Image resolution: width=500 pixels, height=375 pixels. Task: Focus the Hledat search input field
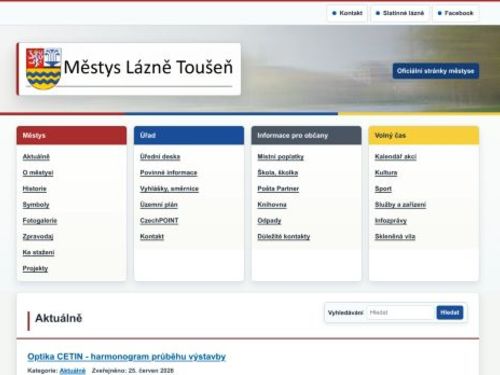pos(401,313)
